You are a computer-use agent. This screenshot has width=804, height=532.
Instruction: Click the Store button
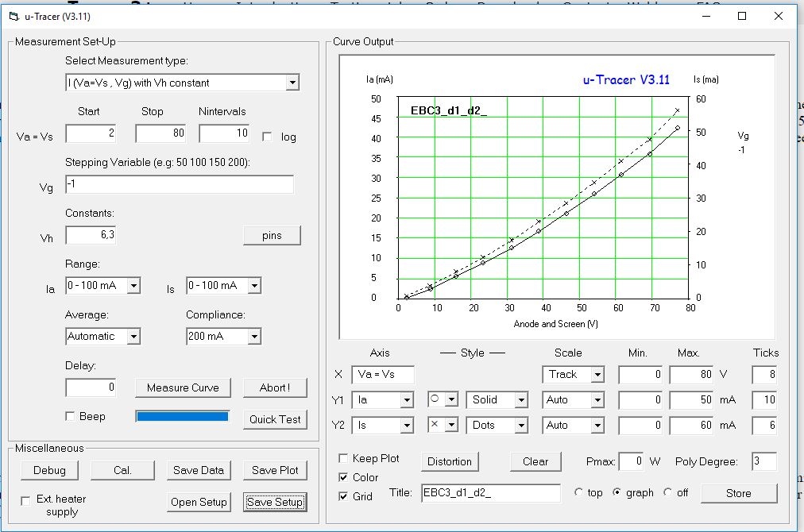point(738,494)
